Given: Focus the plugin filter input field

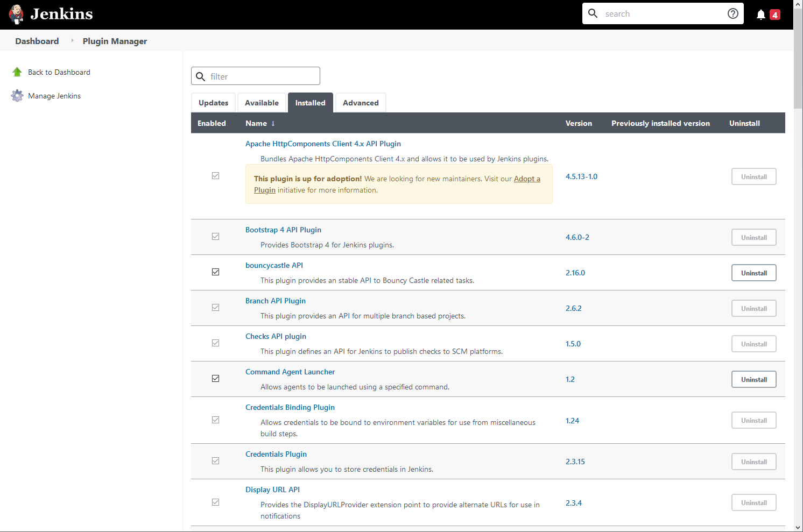Looking at the screenshot, I should pos(256,76).
